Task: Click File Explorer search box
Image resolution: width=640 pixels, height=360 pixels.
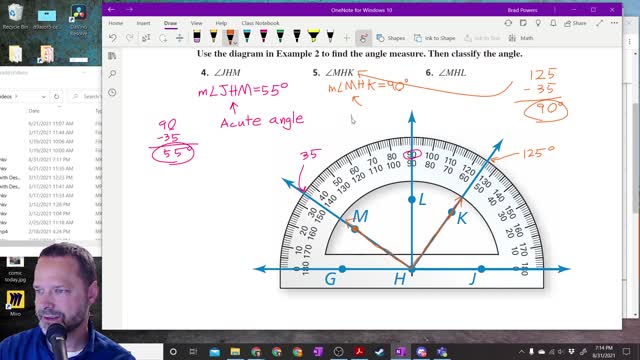Action: pyautogui.click(x=87, y=97)
